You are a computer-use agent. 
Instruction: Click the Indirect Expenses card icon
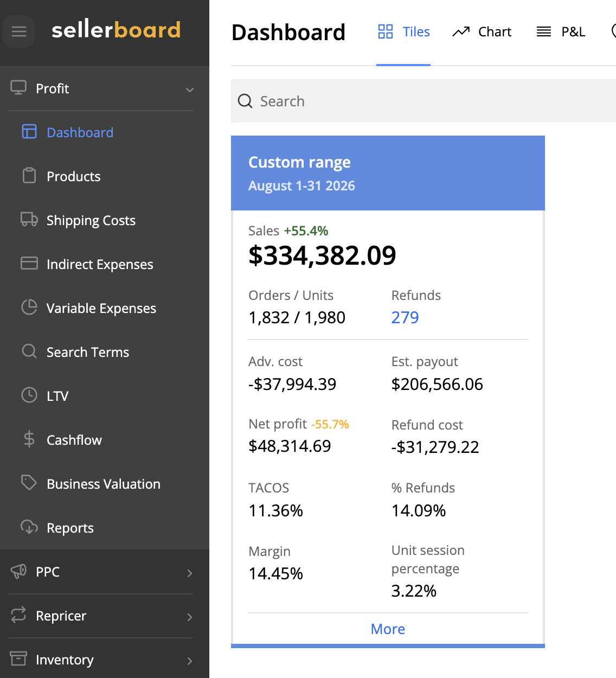pyautogui.click(x=29, y=264)
